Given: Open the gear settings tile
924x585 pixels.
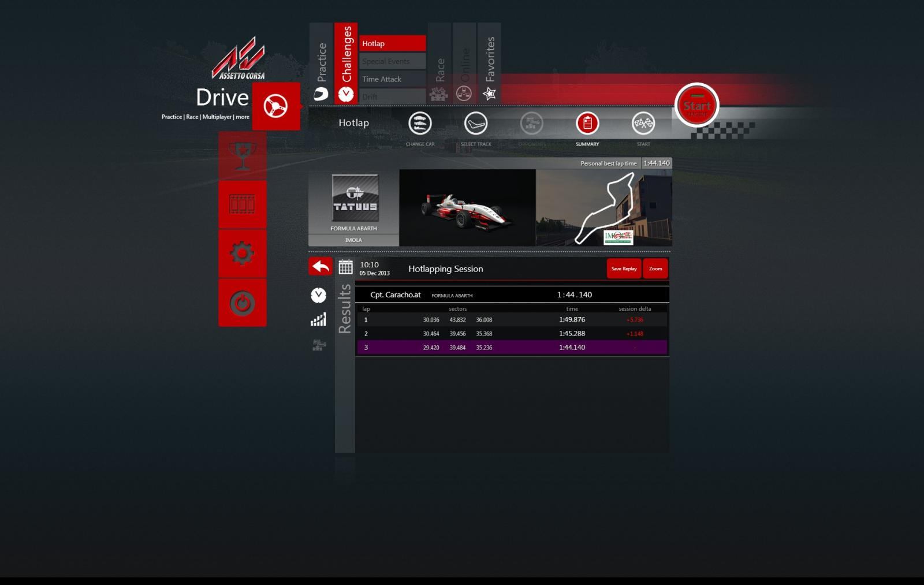Looking at the screenshot, I should pyautogui.click(x=243, y=254).
